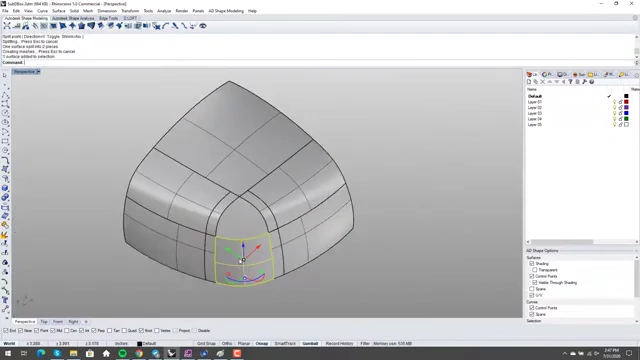Screen dimensions: 640x360
Task: Click the curved arc tool in top toolbar
Action: [x=166, y=26]
